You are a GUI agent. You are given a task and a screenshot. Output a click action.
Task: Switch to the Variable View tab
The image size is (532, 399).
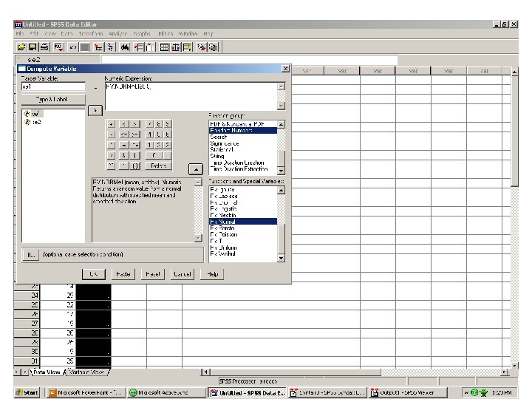coord(86,372)
